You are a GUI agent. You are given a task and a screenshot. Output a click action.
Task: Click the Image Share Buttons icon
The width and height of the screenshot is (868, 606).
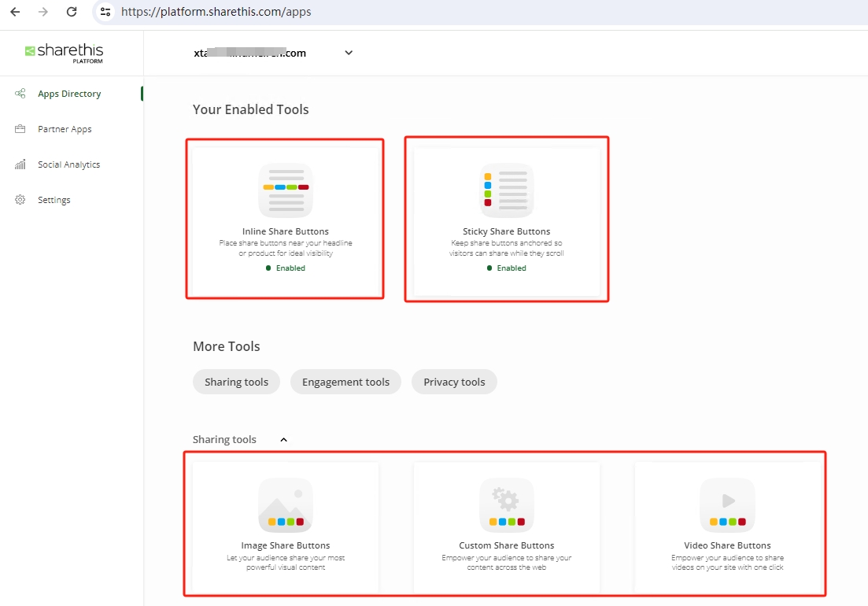[x=286, y=505]
